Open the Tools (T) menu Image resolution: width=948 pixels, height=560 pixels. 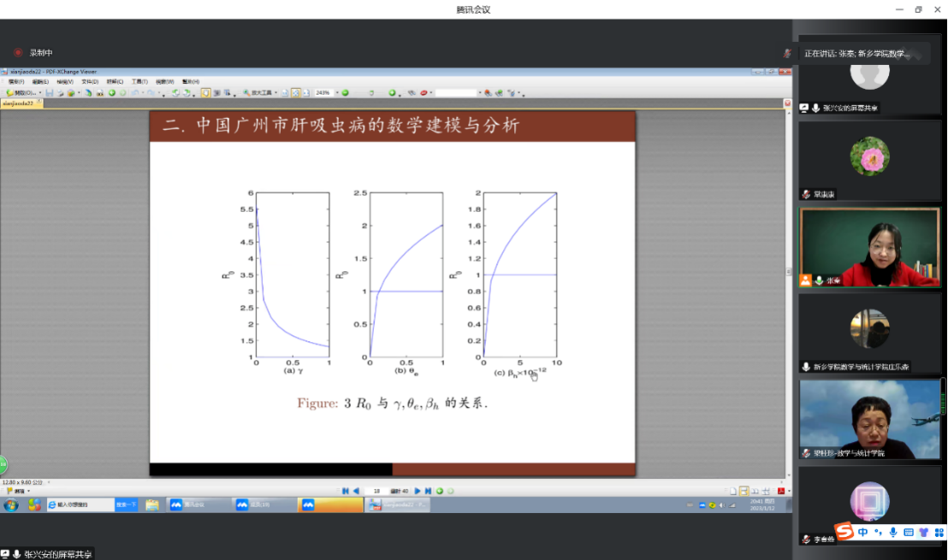point(139,81)
